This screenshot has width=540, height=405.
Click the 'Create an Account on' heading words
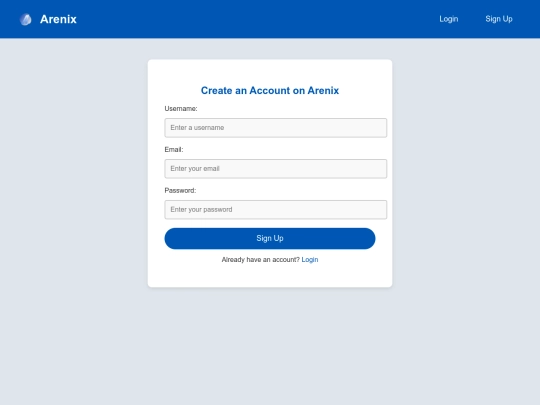click(253, 91)
